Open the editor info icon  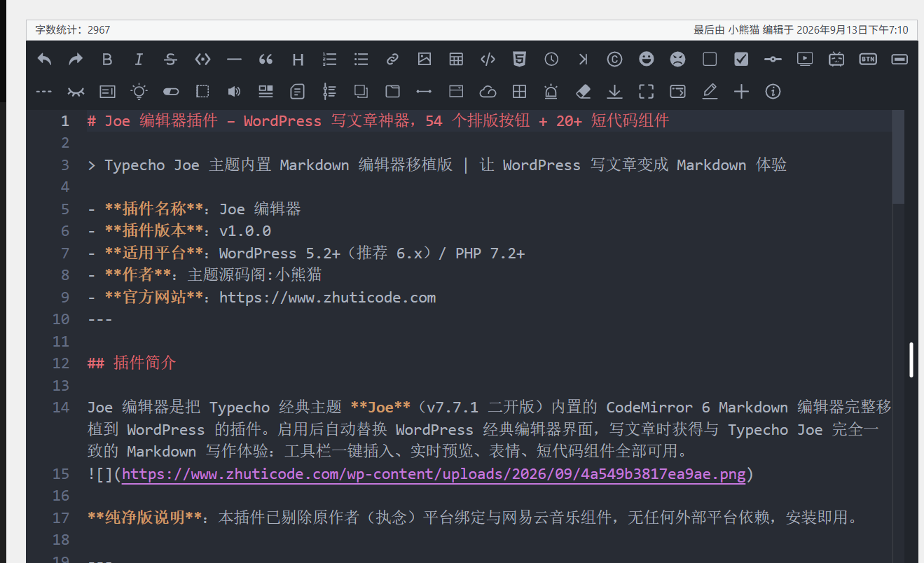tap(773, 92)
